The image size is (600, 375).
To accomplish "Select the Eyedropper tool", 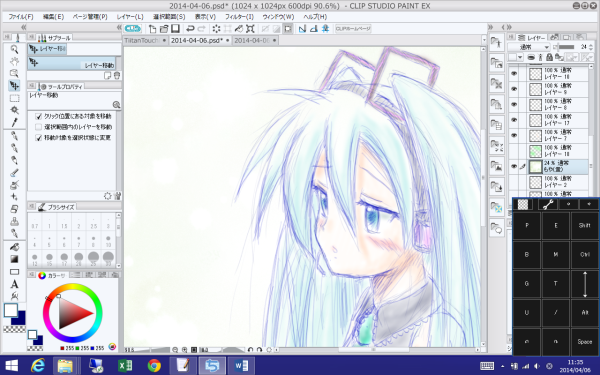I will pyautogui.click(x=14, y=122).
